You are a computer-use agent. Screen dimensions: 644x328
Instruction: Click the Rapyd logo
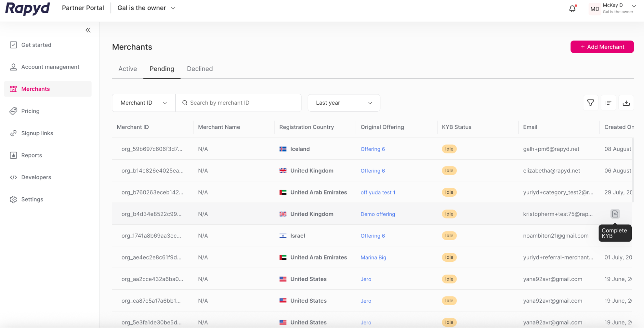click(x=28, y=8)
